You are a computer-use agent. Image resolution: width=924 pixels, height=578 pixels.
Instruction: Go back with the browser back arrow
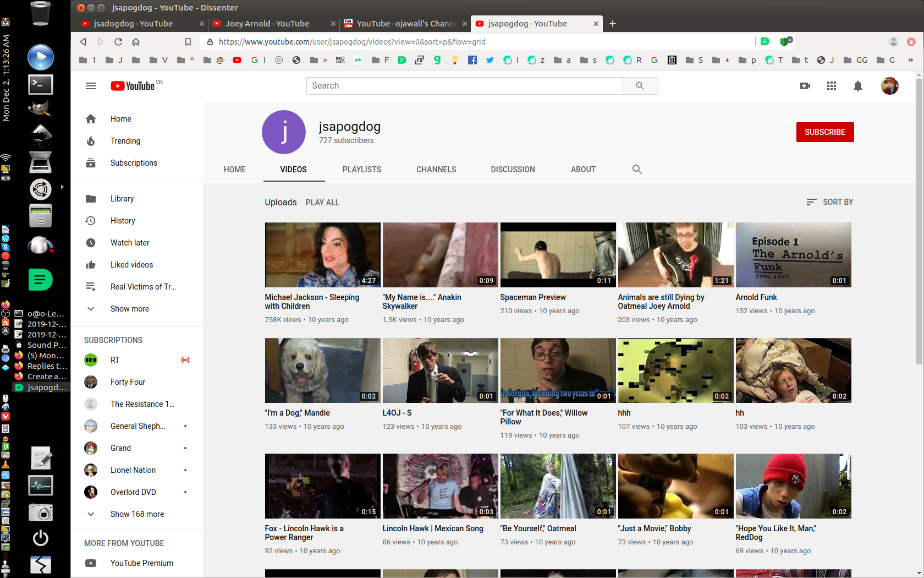[x=84, y=42]
